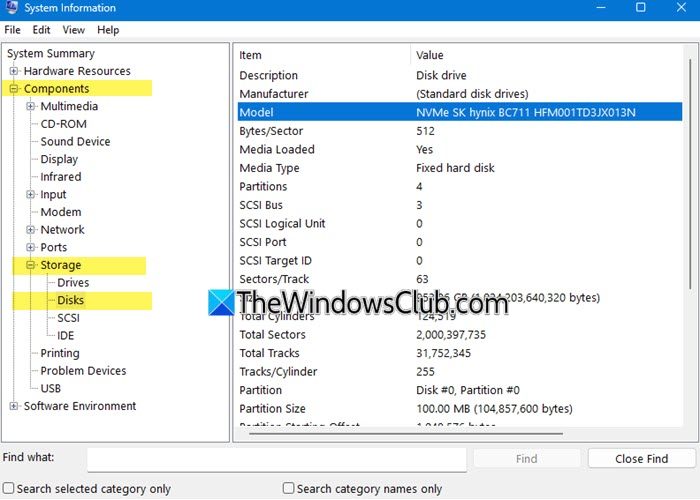Image resolution: width=700 pixels, height=500 pixels.
Task: Expand the Network category node
Action: pyautogui.click(x=31, y=230)
